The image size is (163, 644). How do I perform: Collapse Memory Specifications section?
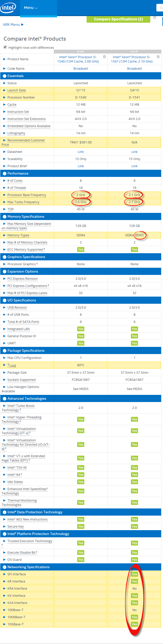coord(5,217)
